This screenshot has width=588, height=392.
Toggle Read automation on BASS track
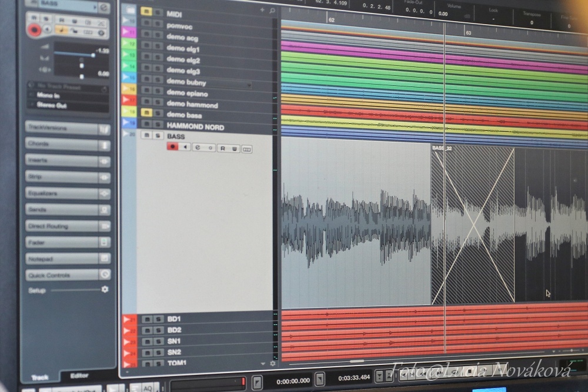pyautogui.click(x=223, y=149)
